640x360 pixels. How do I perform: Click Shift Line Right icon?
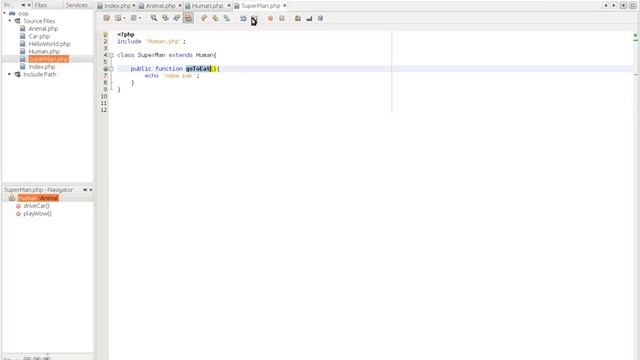click(x=254, y=18)
